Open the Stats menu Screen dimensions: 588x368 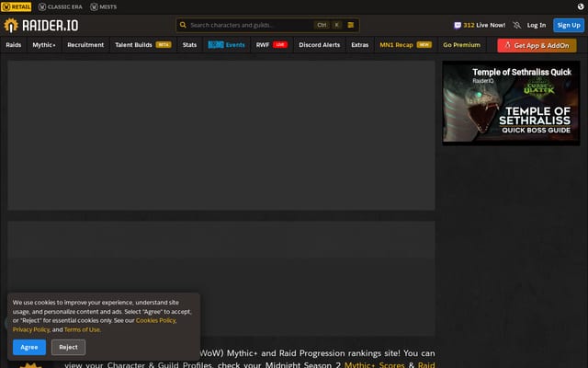[x=189, y=45]
